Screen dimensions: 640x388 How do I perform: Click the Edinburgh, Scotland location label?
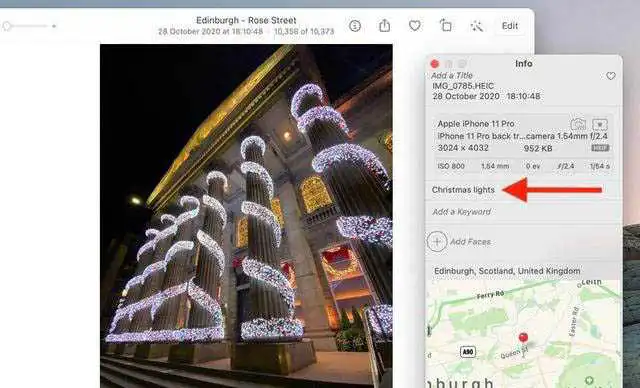(507, 271)
